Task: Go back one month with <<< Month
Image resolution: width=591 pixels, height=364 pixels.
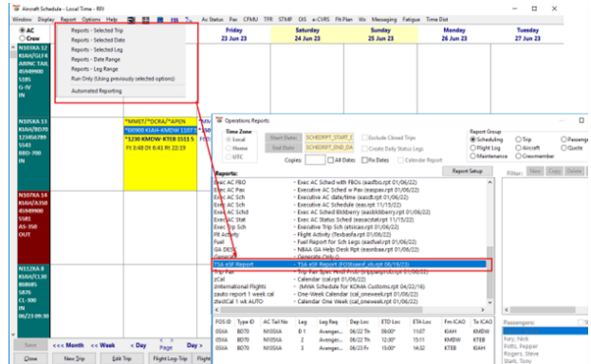Action: coord(68,345)
